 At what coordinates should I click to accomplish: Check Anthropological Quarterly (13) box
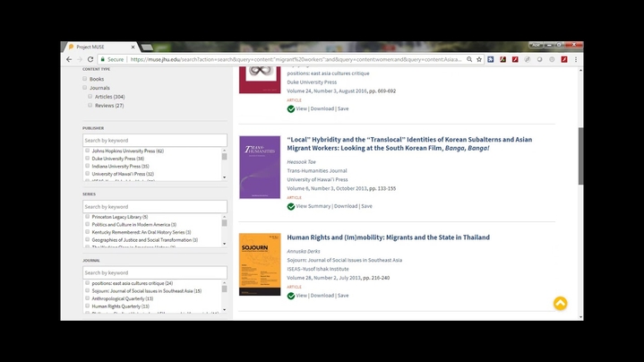click(87, 298)
